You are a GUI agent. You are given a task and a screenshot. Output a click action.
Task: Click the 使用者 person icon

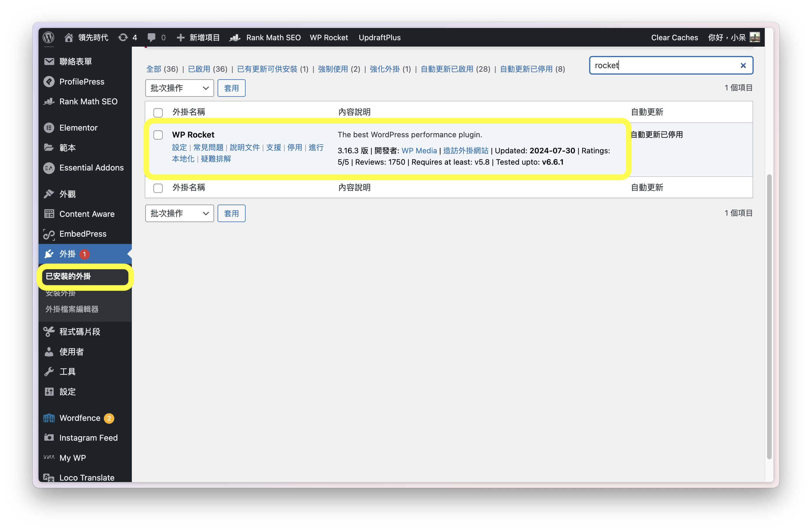(x=49, y=352)
